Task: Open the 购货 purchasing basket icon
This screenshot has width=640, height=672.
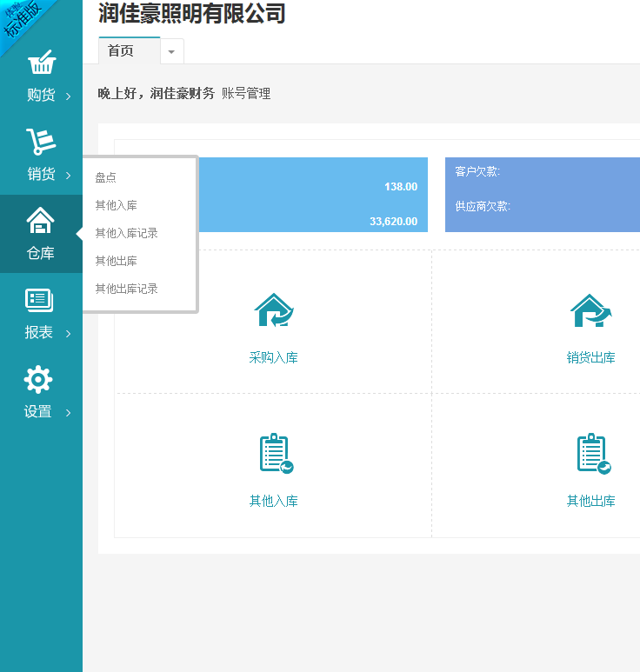Action: click(x=42, y=62)
